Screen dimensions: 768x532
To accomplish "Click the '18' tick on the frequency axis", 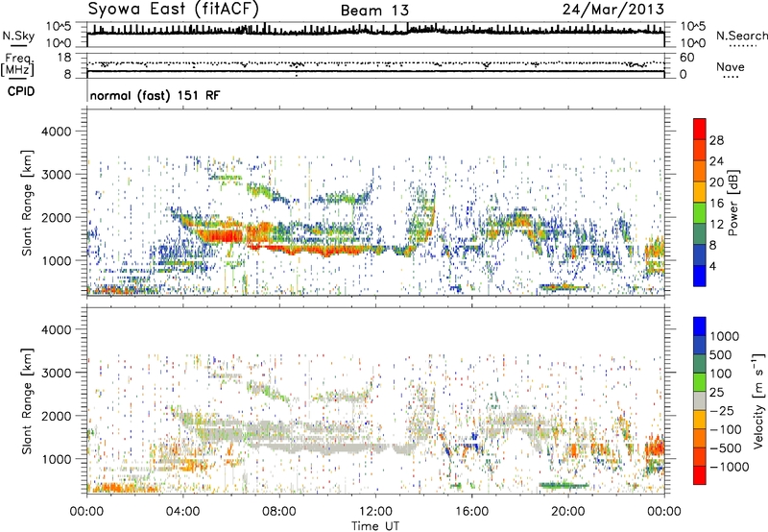I will pos(64,58).
